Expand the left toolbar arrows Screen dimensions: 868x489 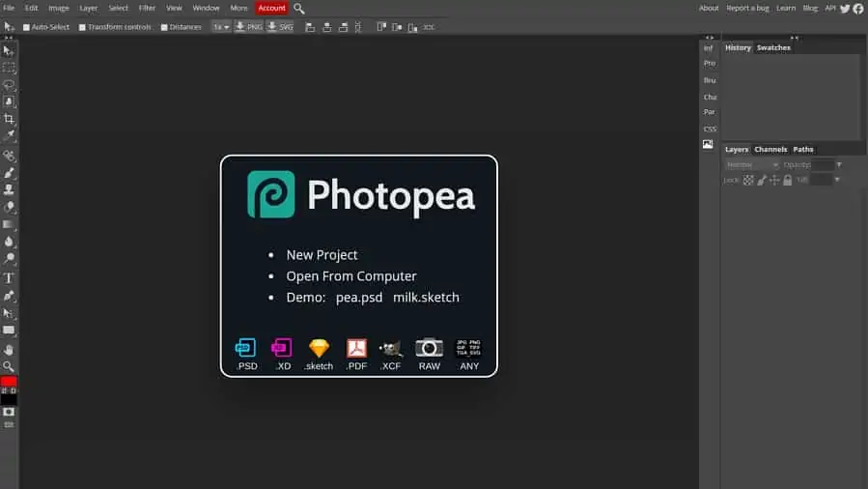point(9,38)
